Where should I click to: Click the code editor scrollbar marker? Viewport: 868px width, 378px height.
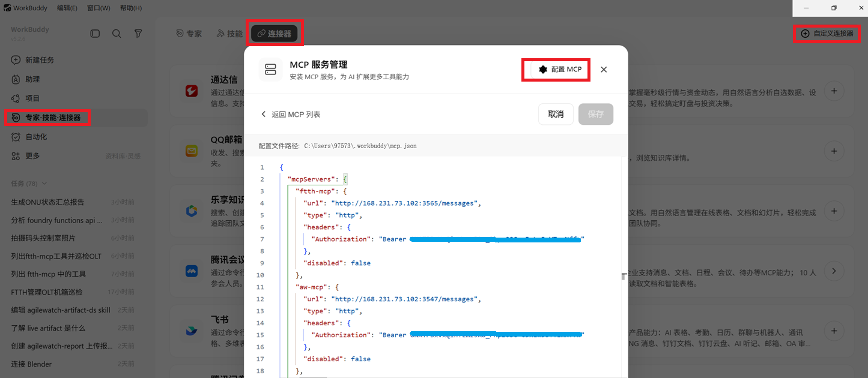point(624,276)
